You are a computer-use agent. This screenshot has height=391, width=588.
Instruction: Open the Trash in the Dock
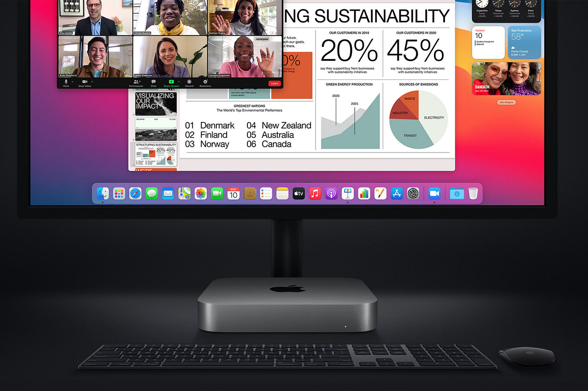pyautogui.click(x=473, y=193)
